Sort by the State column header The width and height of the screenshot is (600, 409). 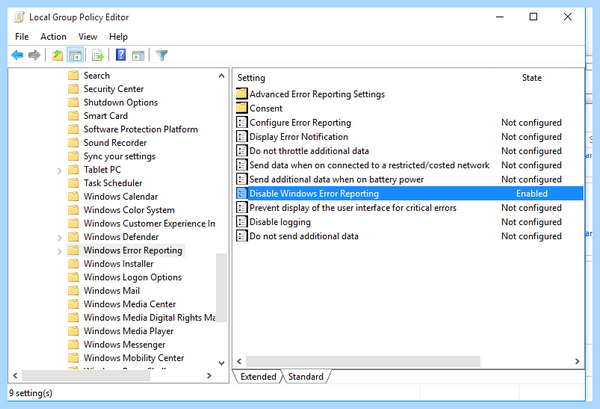click(532, 78)
